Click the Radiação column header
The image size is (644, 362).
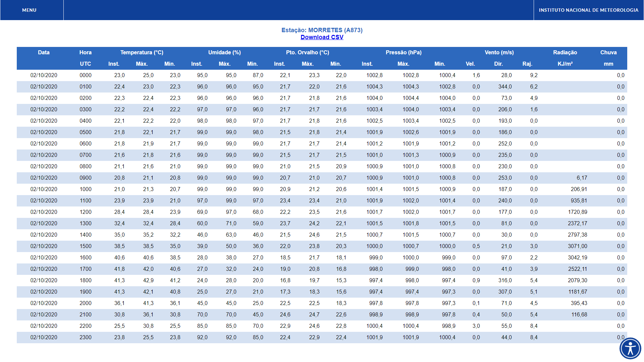tap(565, 52)
